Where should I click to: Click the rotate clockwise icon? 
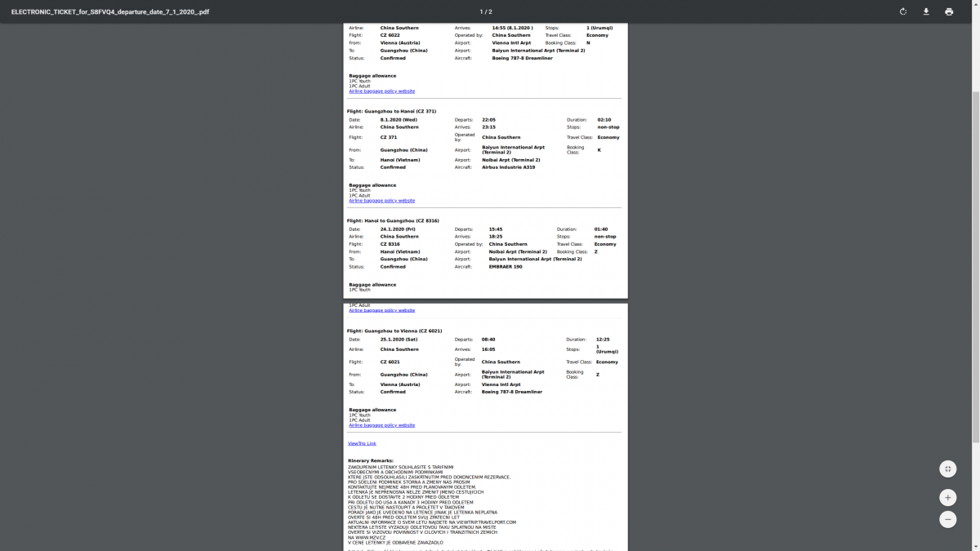pos(902,11)
